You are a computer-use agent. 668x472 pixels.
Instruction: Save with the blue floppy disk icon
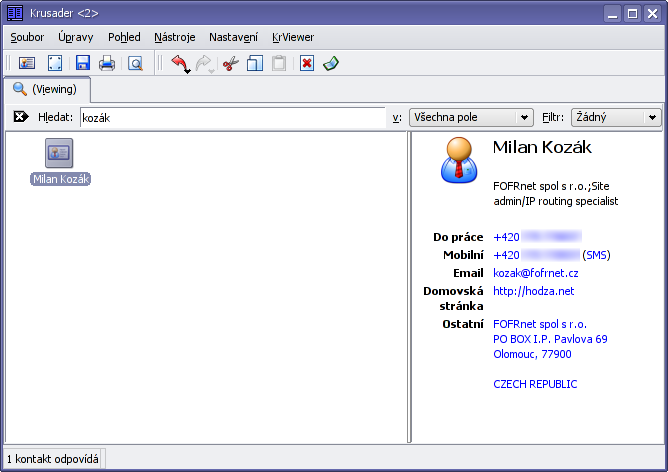point(83,63)
